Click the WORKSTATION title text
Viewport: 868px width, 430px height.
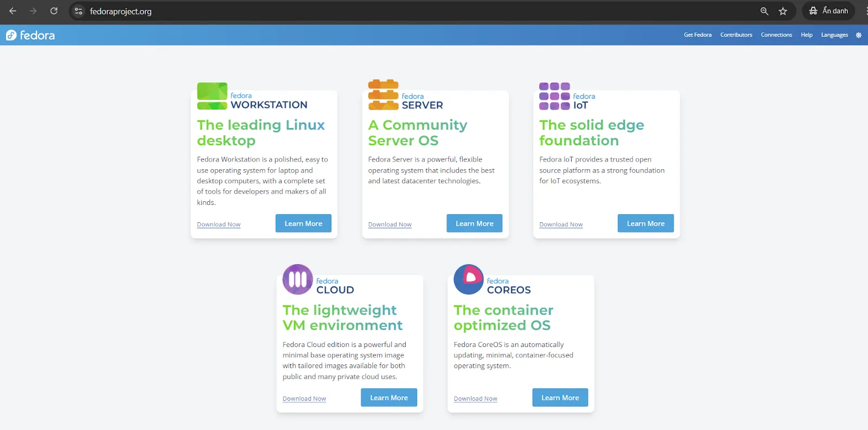(269, 105)
